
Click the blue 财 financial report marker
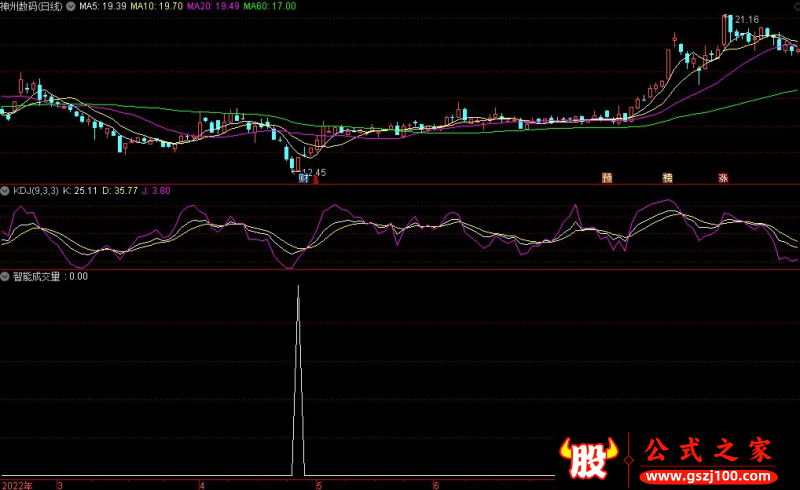(304, 178)
